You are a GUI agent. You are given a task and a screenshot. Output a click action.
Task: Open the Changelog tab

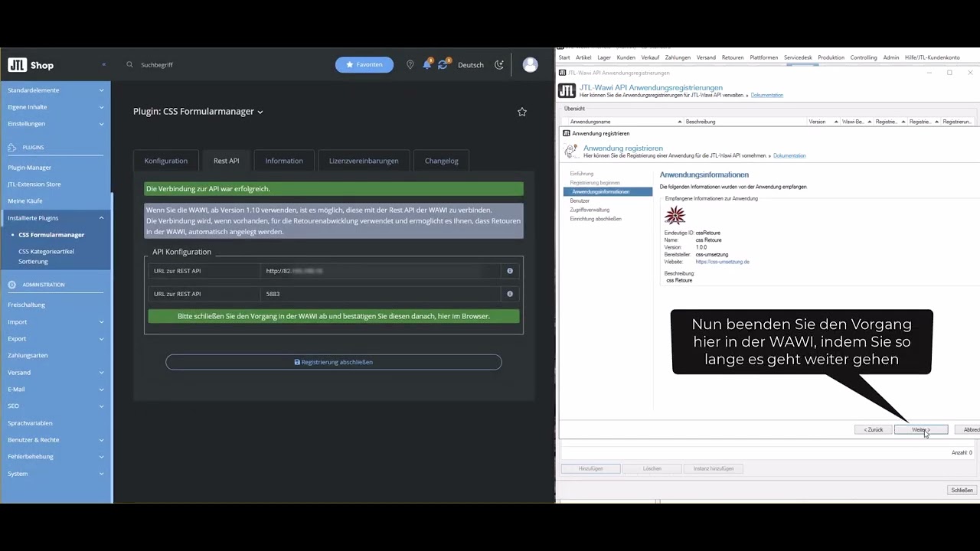pyautogui.click(x=442, y=161)
